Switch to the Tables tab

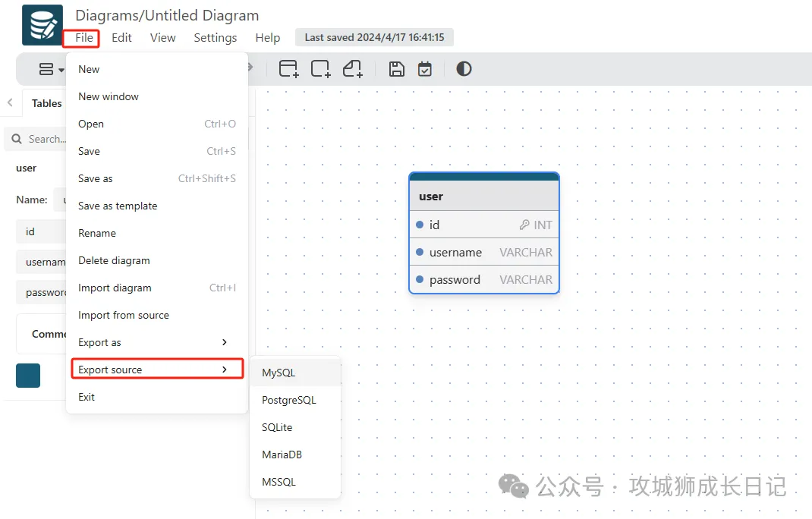pos(46,103)
